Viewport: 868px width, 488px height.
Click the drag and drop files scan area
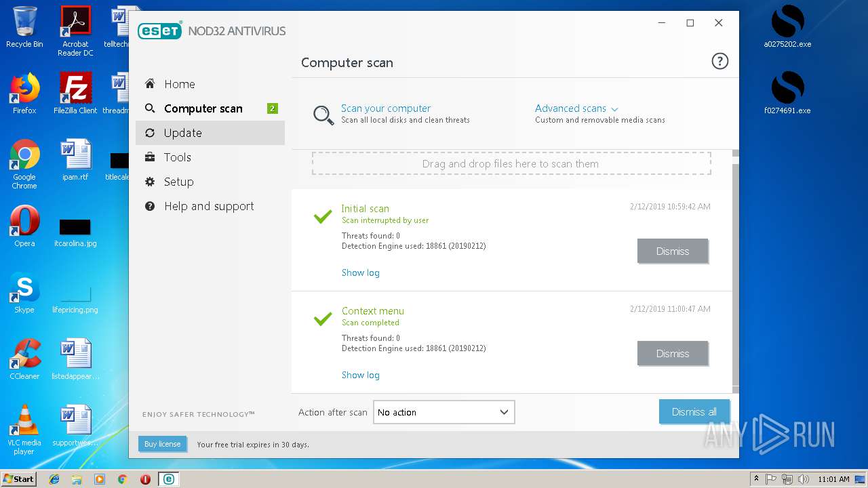click(x=511, y=163)
